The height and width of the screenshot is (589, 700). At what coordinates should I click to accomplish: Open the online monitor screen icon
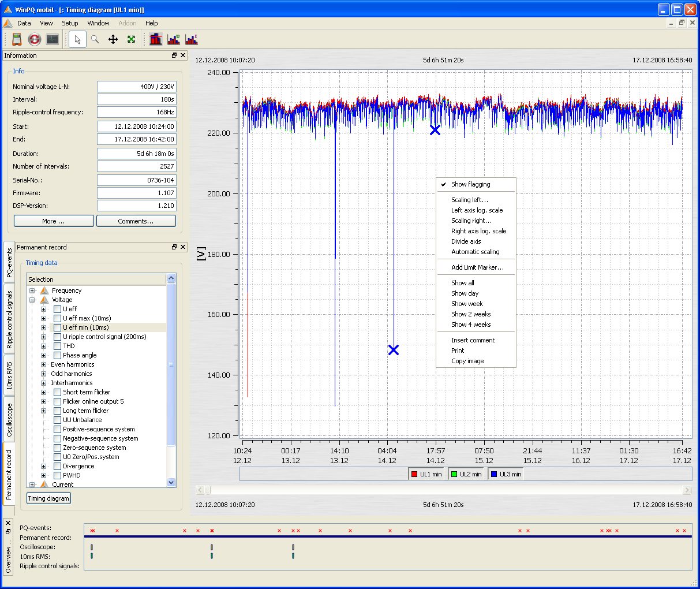tap(53, 39)
